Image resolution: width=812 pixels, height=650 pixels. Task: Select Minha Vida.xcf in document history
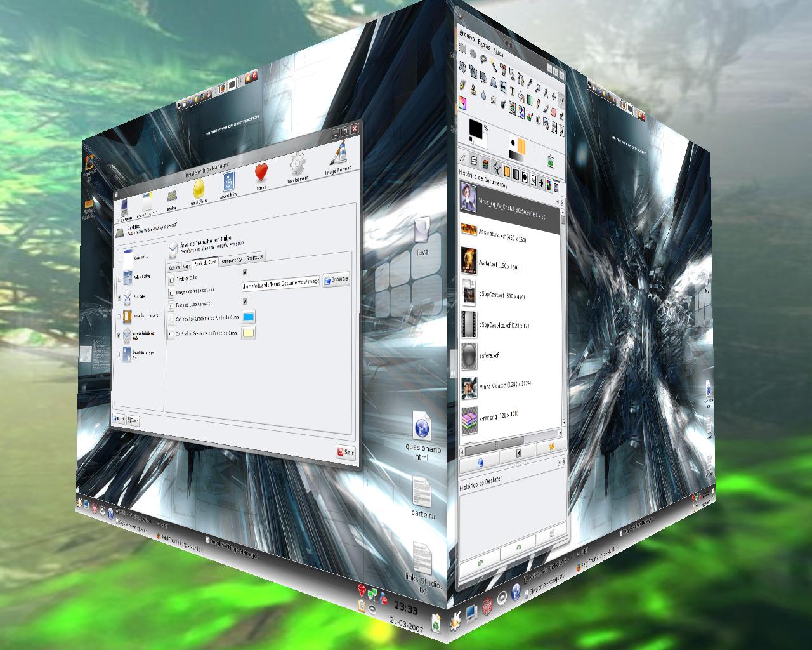click(509, 387)
